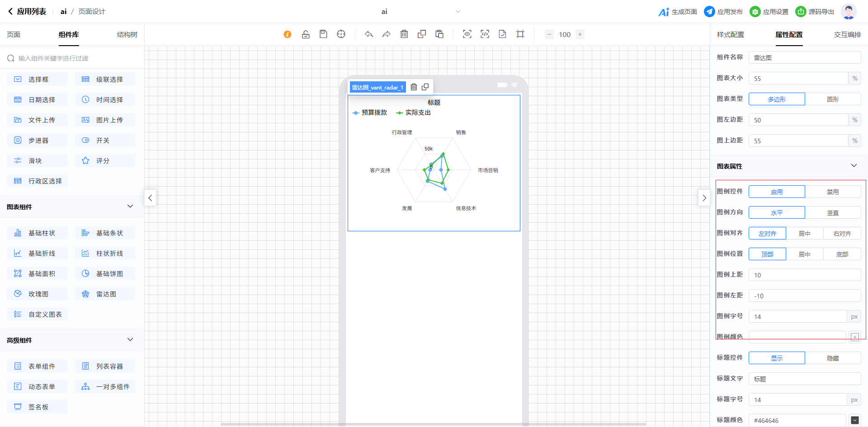Click the orange info icon
The image size is (868, 427).
coord(288,34)
